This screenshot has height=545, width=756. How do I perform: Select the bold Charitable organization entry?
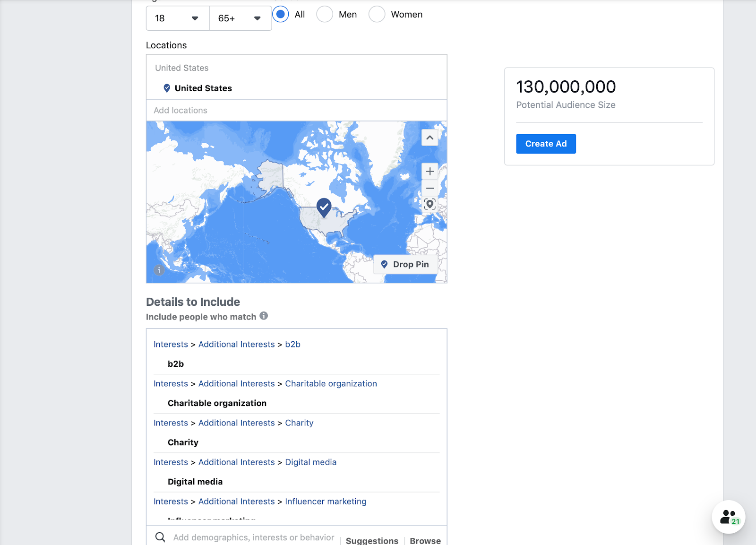click(217, 403)
